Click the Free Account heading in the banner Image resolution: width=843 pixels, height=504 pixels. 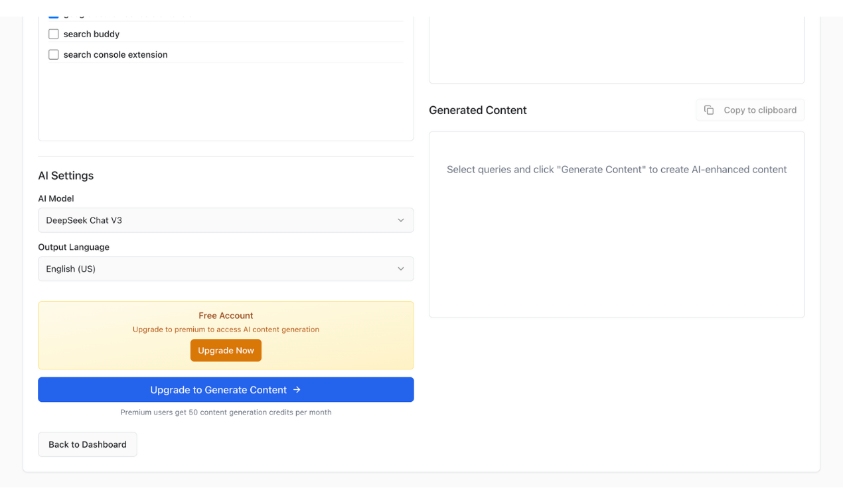click(226, 316)
